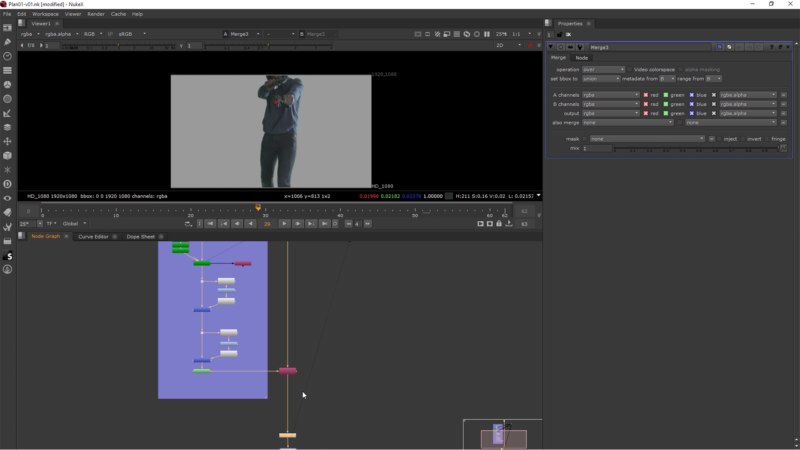Screen dimensions: 800x450
Task: Toggle A channels red checkbox
Action: [645, 95]
